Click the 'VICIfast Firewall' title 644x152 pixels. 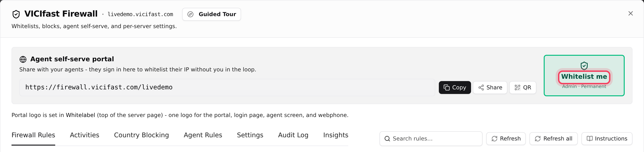[61, 14]
